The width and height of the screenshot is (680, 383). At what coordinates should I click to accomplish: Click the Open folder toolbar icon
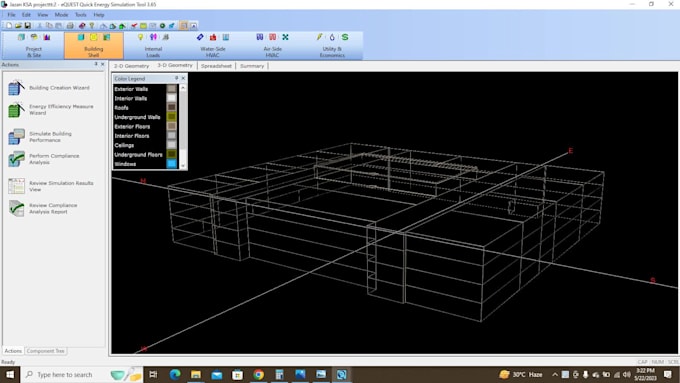pos(18,26)
